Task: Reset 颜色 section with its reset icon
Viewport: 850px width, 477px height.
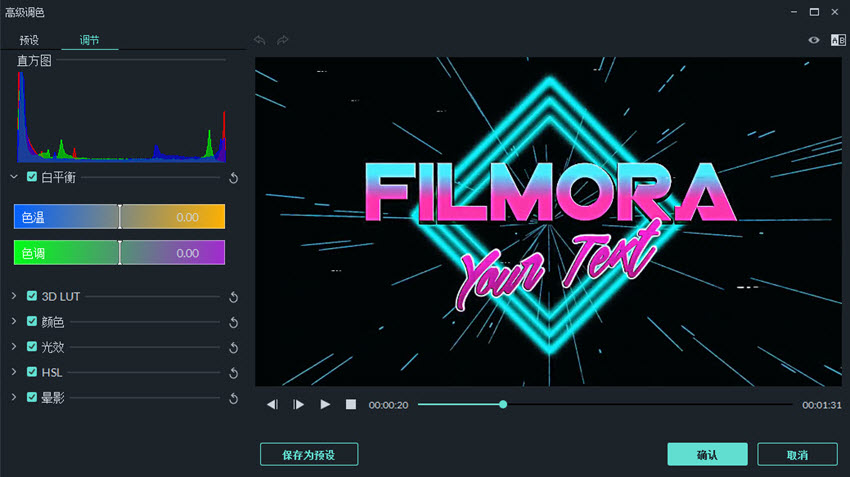Action: click(x=234, y=323)
